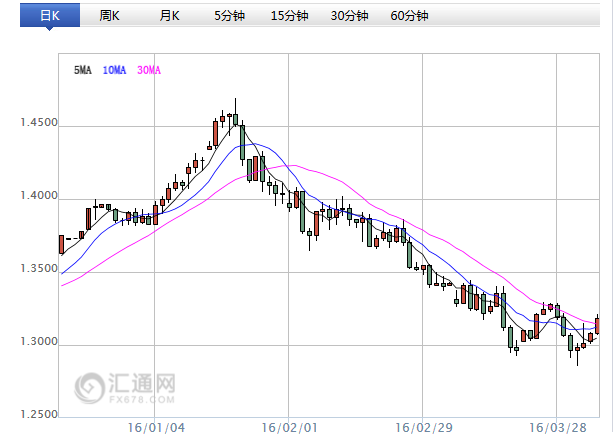Open the 月K monthly chart tab
The image size is (613, 435).
point(170,16)
